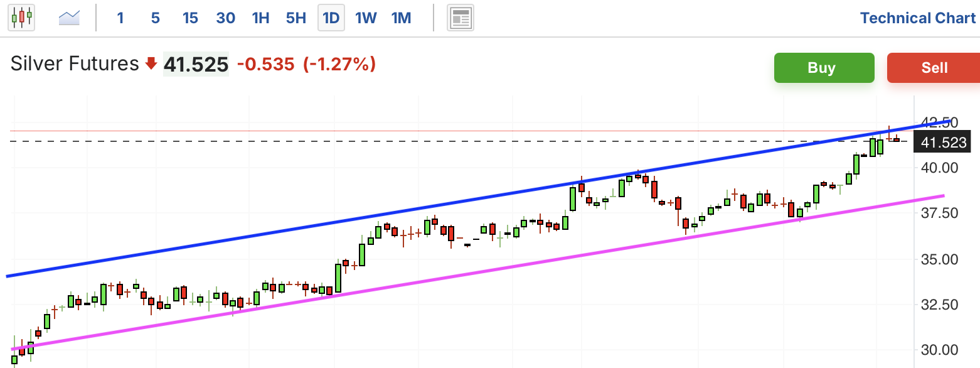This screenshot has width=980, height=368.
Task: Click the (-1.27%) percent change
Action: point(339,64)
